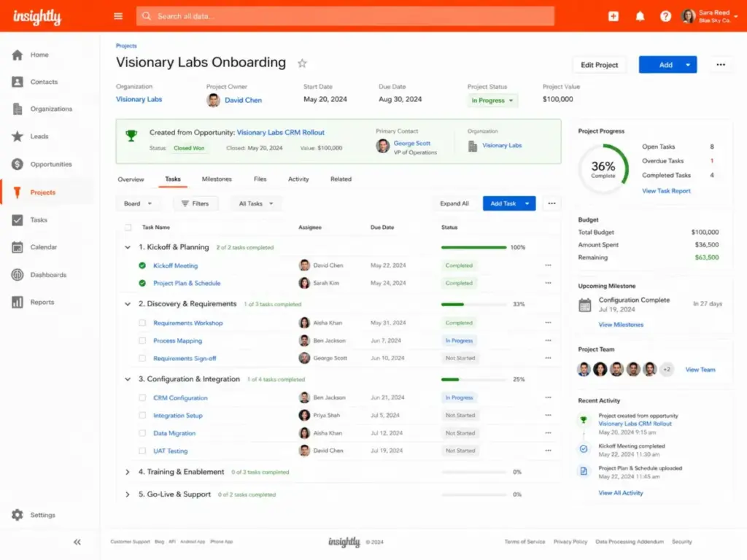Click the Kickoff & Planning 100% progress bar
Viewport: 747px width, 560px height.
[x=473, y=248]
